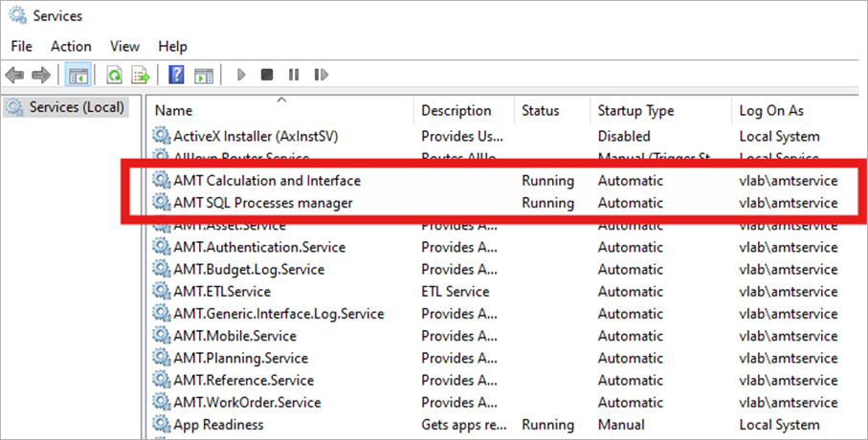Image resolution: width=868 pixels, height=440 pixels.
Task: Click the Start Service play icon
Action: [241, 75]
